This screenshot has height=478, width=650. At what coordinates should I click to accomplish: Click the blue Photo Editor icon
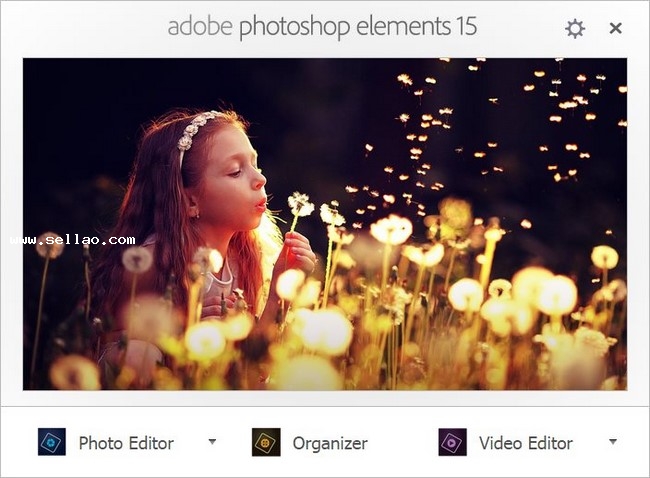(x=52, y=442)
